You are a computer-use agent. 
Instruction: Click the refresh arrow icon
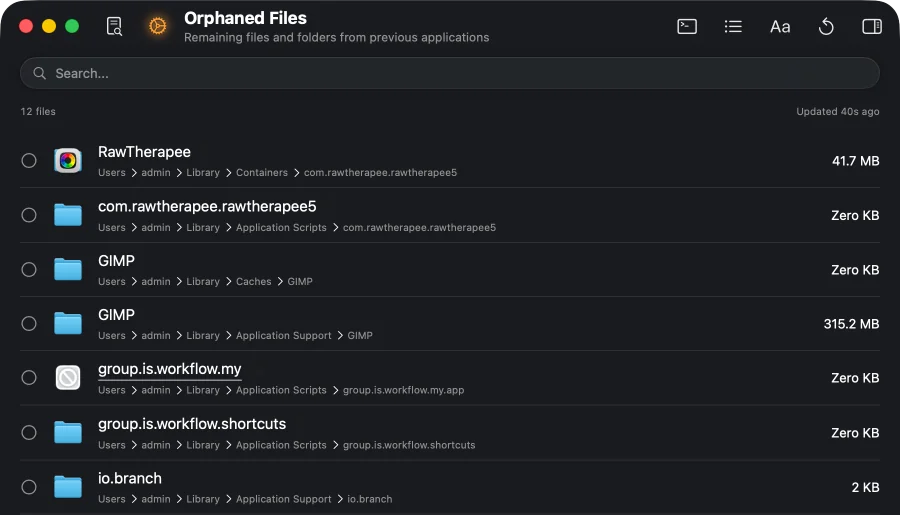pos(826,26)
